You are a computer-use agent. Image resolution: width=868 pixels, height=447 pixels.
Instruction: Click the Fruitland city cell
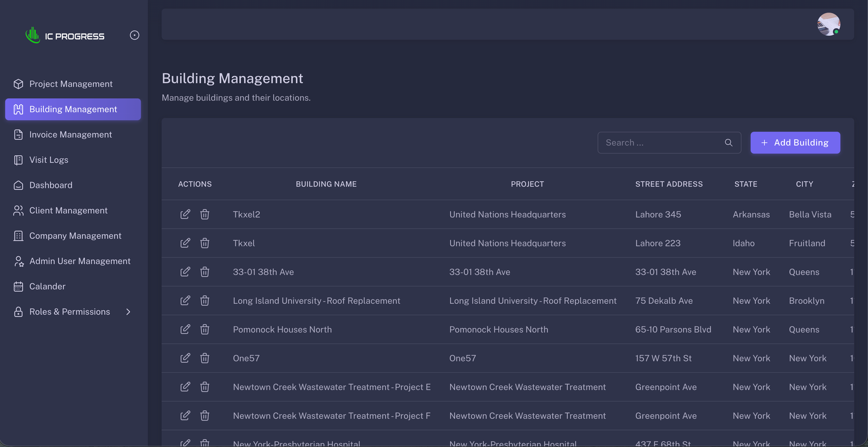807,243
